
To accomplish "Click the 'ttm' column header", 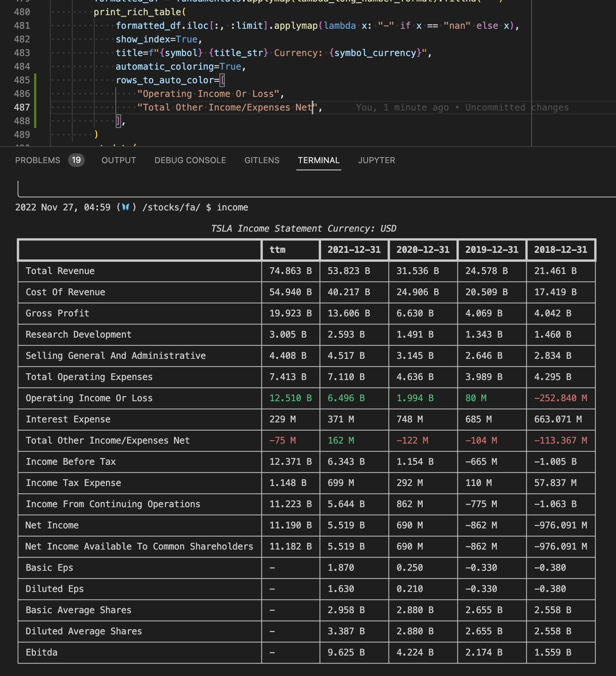I will pos(277,250).
